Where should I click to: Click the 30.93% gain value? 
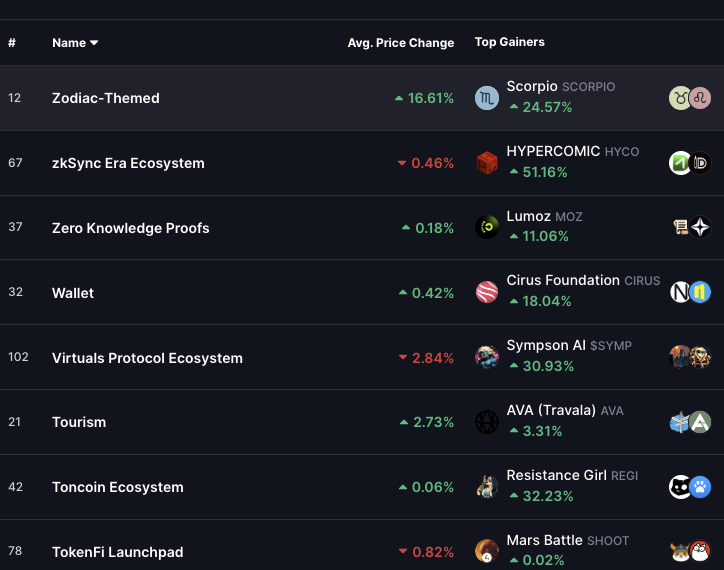pos(542,366)
